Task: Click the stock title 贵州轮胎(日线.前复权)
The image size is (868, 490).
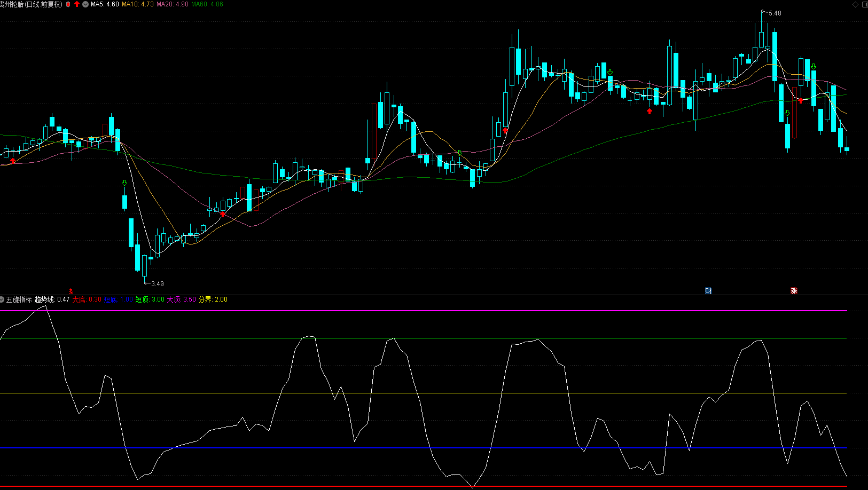Action: pos(31,4)
